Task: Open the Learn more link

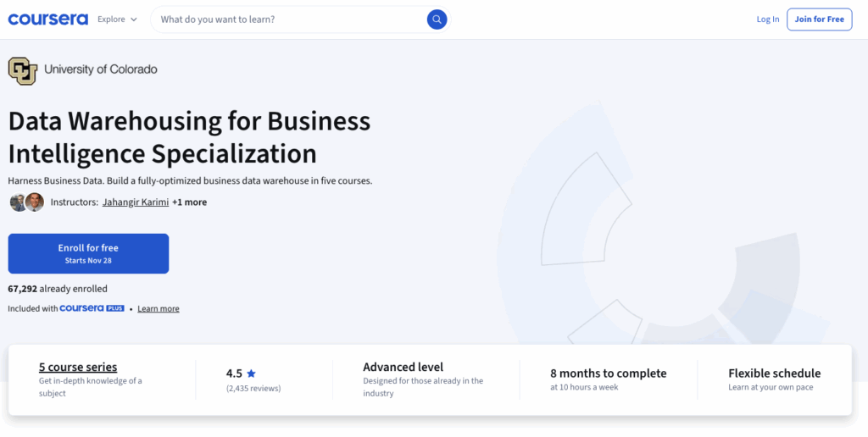Action: tap(159, 309)
